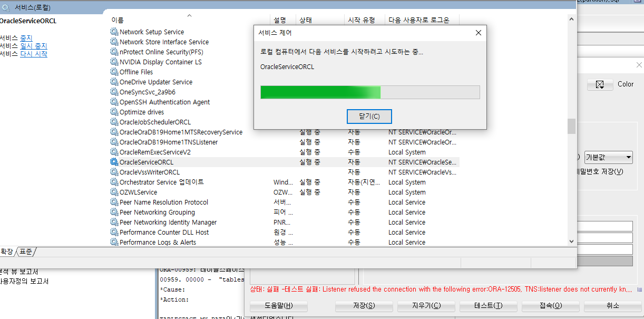Click the 지우기(C) button

tap(426, 306)
